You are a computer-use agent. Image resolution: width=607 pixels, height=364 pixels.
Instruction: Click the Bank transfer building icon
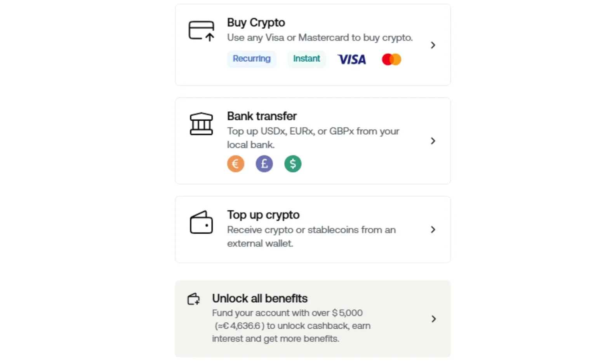click(x=201, y=124)
